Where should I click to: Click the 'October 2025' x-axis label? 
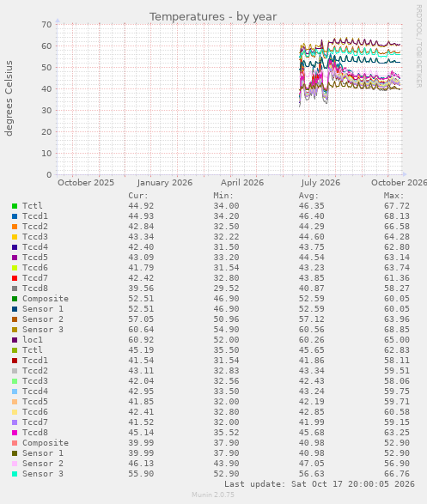tap(86, 183)
